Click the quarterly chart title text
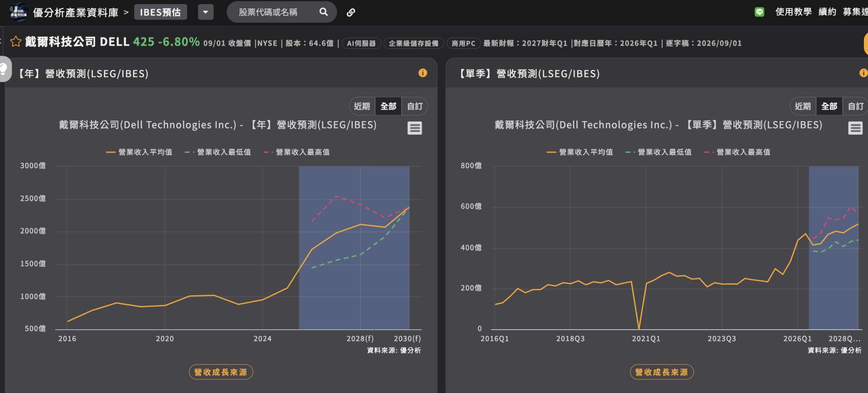Screen dimensions: 868x393 click(x=659, y=125)
